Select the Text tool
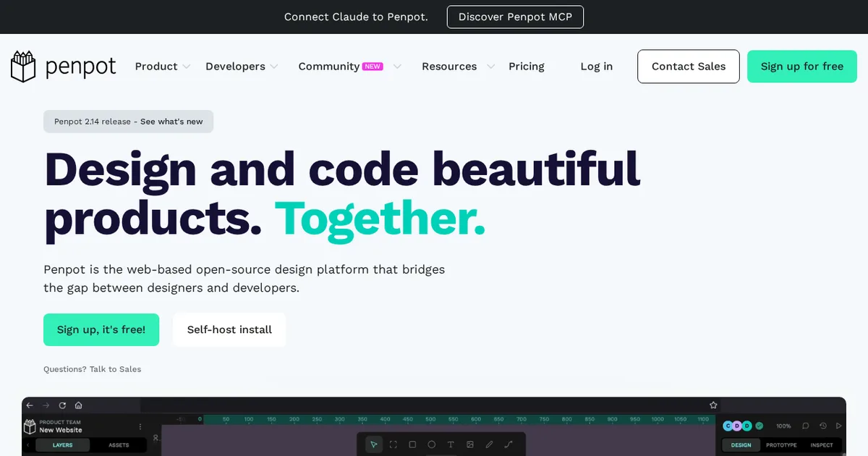The width and height of the screenshot is (868, 456). pos(451,444)
